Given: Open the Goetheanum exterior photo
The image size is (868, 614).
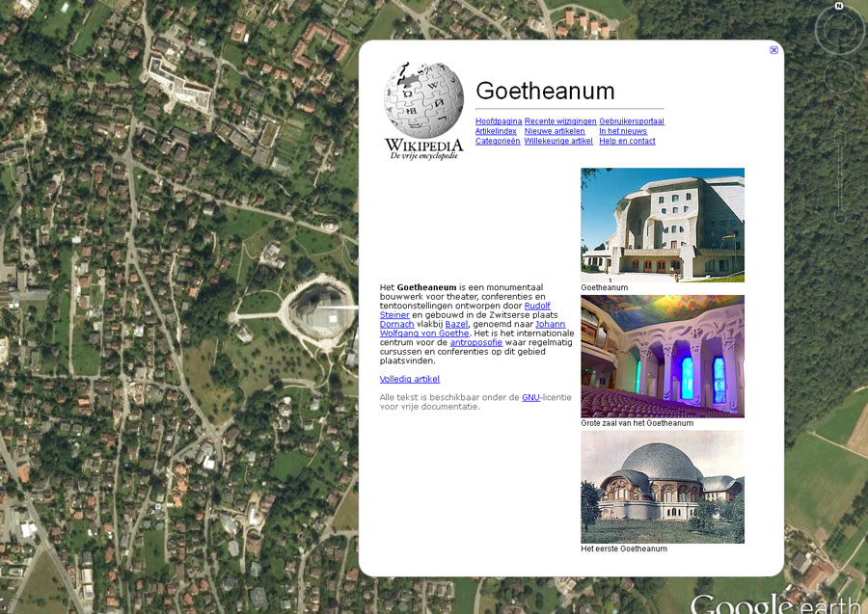Looking at the screenshot, I should [662, 226].
